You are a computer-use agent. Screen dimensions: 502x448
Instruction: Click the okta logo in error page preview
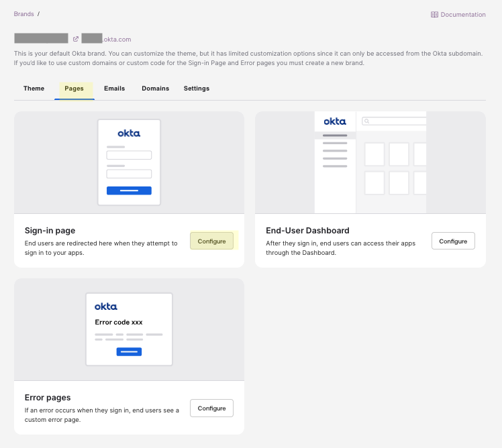tap(106, 306)
